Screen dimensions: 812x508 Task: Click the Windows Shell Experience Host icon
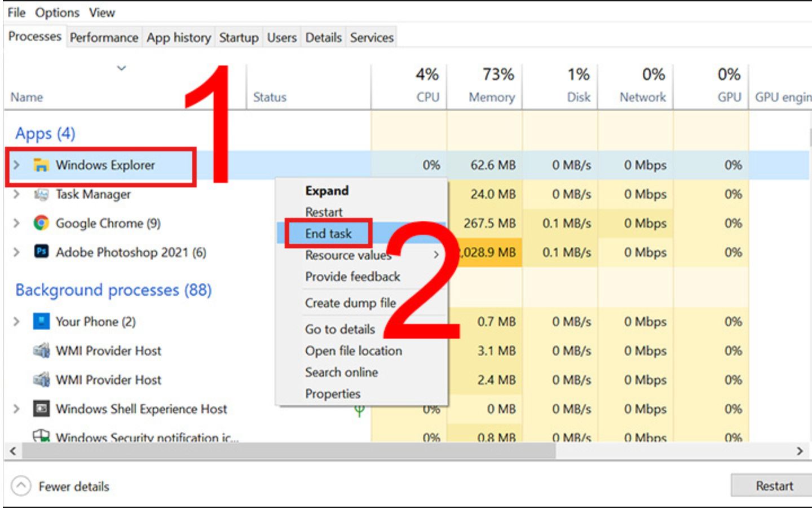(41, 408)
